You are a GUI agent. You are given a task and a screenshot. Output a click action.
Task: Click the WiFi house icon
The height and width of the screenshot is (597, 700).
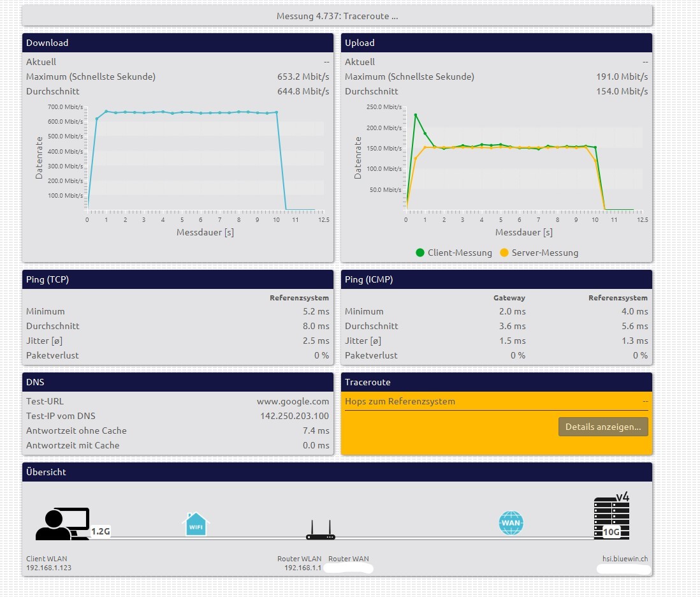pyautogui.click(x=196, y=524)
